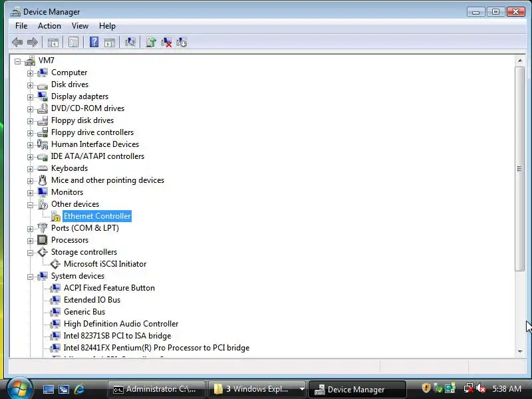Expand the Disk drives category
The image size is (532, 399).
coord(30,85)
